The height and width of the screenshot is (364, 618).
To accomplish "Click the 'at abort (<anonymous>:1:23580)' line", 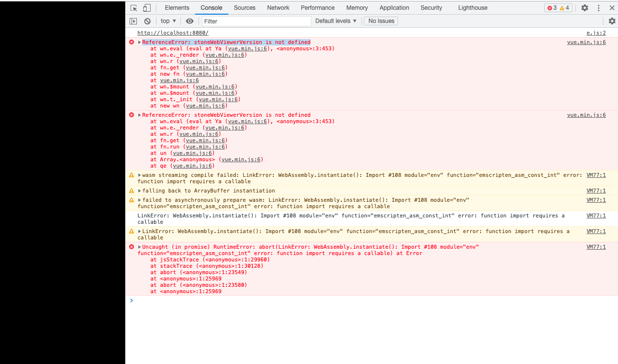I will (x=199, y=285).
